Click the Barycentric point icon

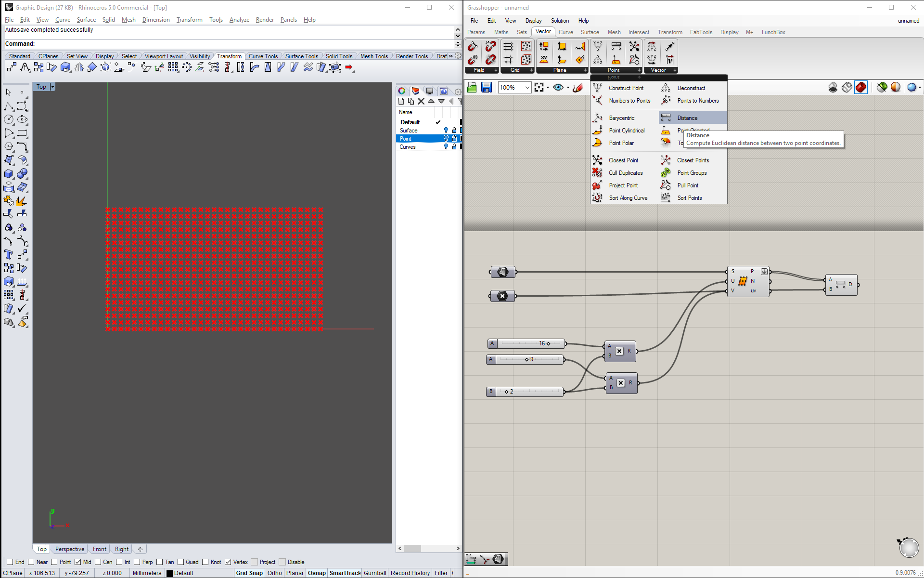tap(597, 118)
